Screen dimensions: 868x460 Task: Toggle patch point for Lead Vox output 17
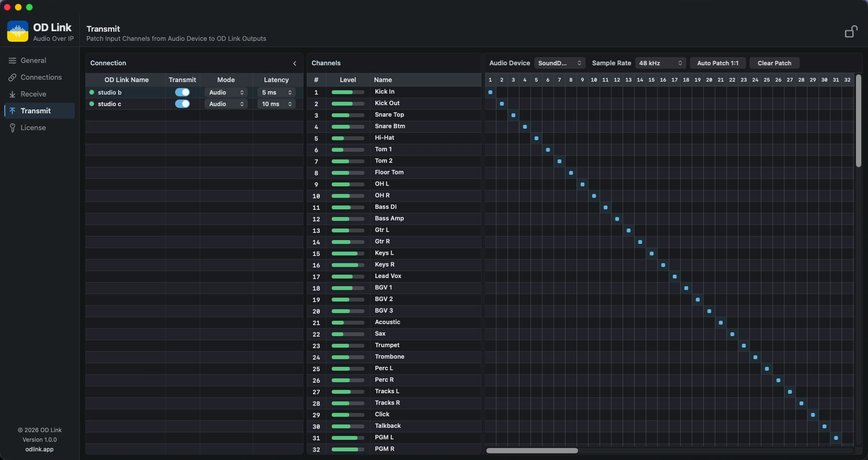[x=675, y=277]
